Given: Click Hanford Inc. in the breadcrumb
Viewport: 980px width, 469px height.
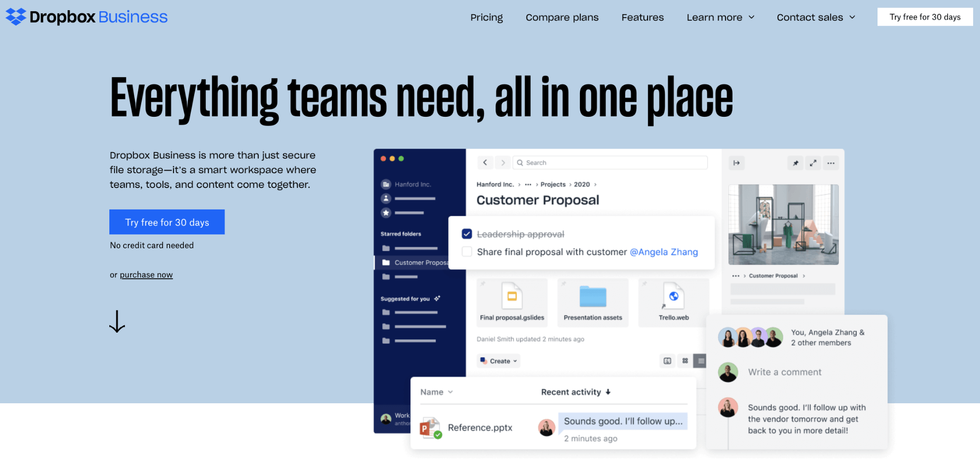Looking at the screenshot, I should point(495,184).
